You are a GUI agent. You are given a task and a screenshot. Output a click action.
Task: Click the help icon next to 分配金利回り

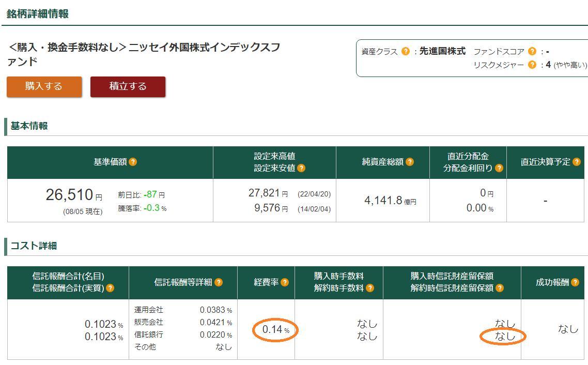coord(499,168)
